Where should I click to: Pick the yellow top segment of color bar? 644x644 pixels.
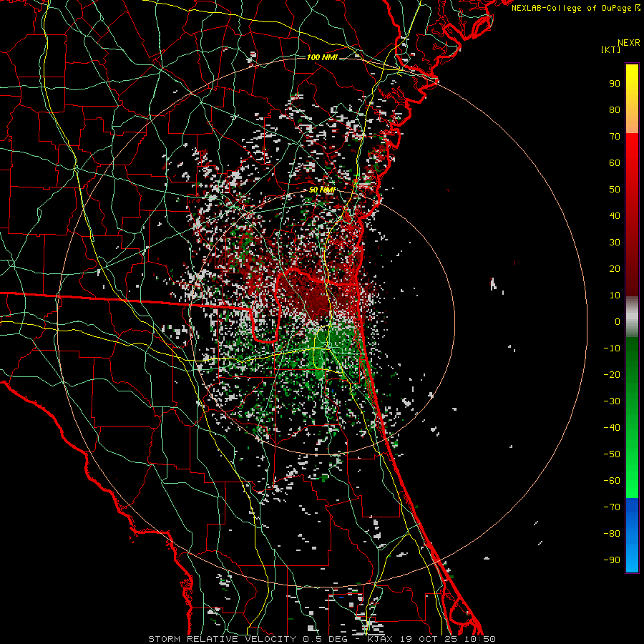[x=632, y=98]
